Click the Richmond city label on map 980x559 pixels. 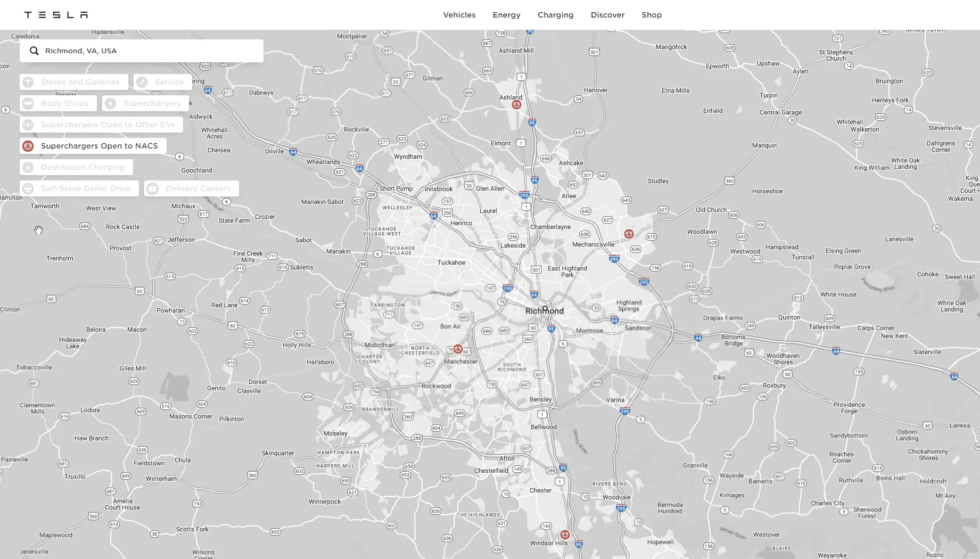pyautogui.click(x=545, y=311)
